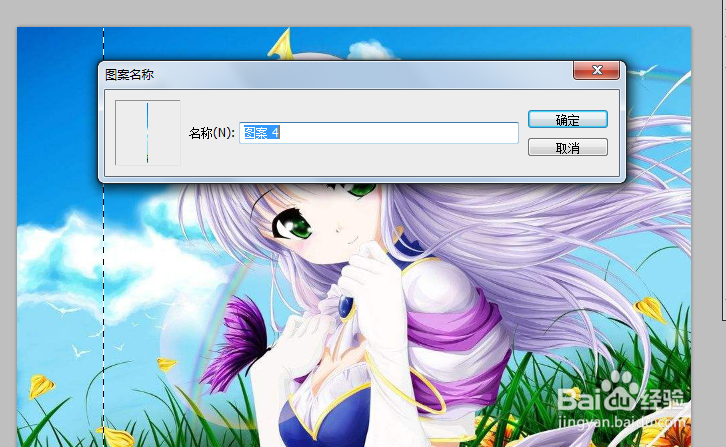Viewport: 726px width, 447px height.
Task: Cancel the dialog with 取消 button
Action: click(568, 148)
